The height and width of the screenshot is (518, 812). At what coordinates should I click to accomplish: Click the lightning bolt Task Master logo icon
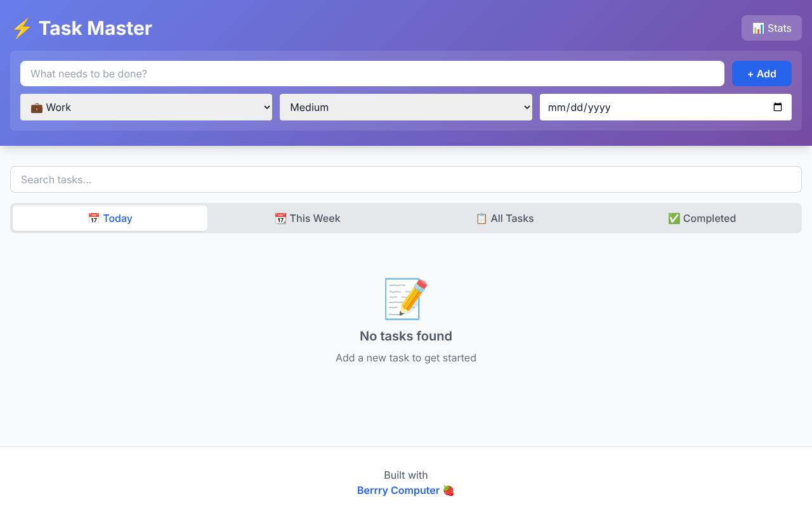[21, 28]
